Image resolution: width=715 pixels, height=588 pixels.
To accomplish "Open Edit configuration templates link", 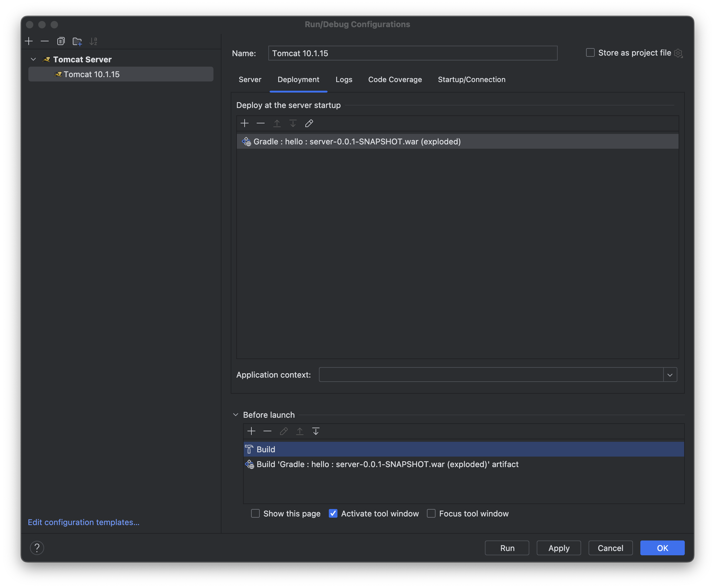I will pyautogui.click(x=84, y=522).
